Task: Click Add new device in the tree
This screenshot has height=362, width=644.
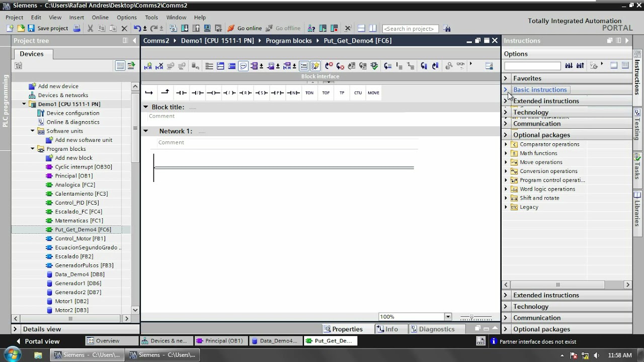Action: click(58, 86)
